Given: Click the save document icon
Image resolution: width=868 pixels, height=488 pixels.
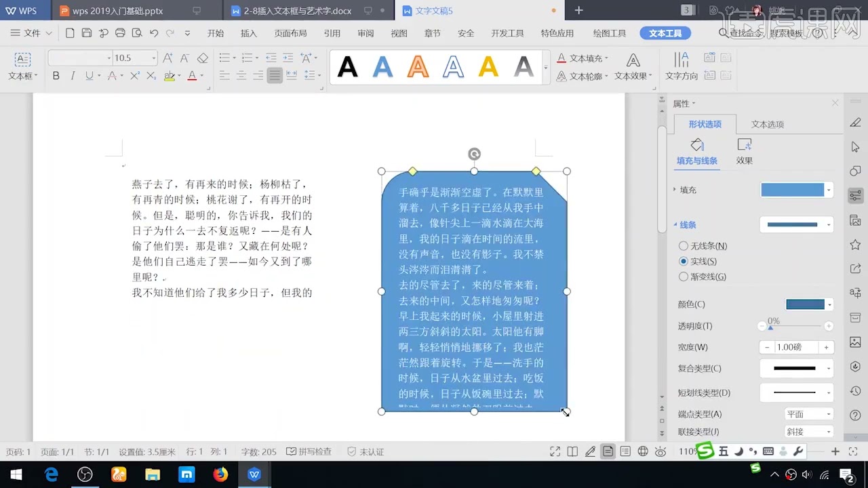Looking at the screenshot, I should pos(87,33).
